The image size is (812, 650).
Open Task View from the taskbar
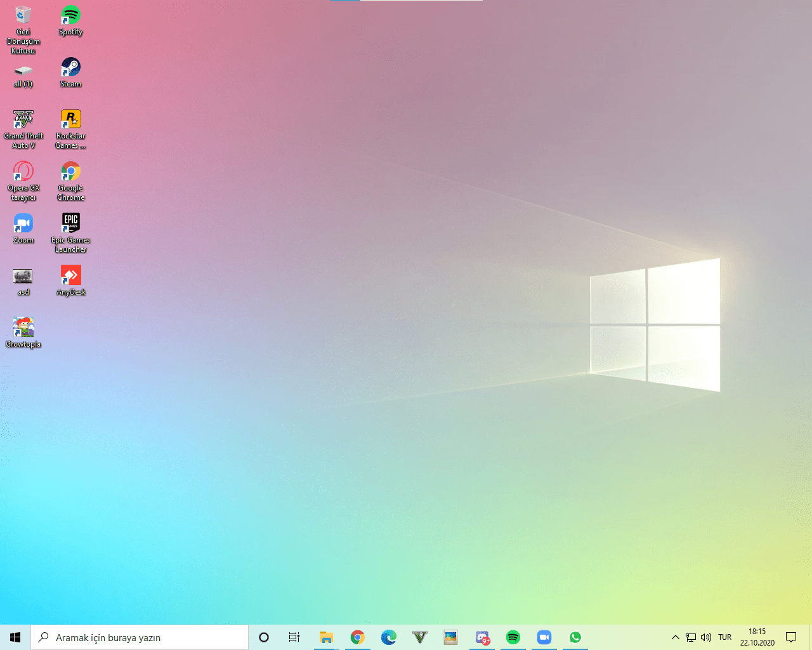tap(294, 637)
